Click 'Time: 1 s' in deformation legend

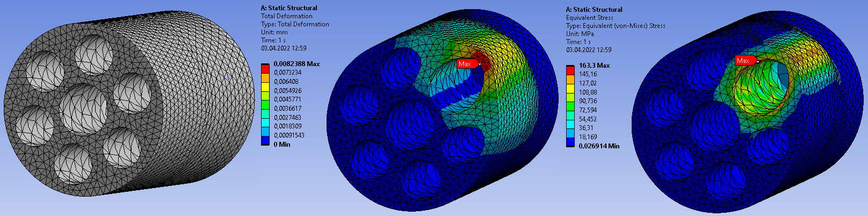point(273,40)
